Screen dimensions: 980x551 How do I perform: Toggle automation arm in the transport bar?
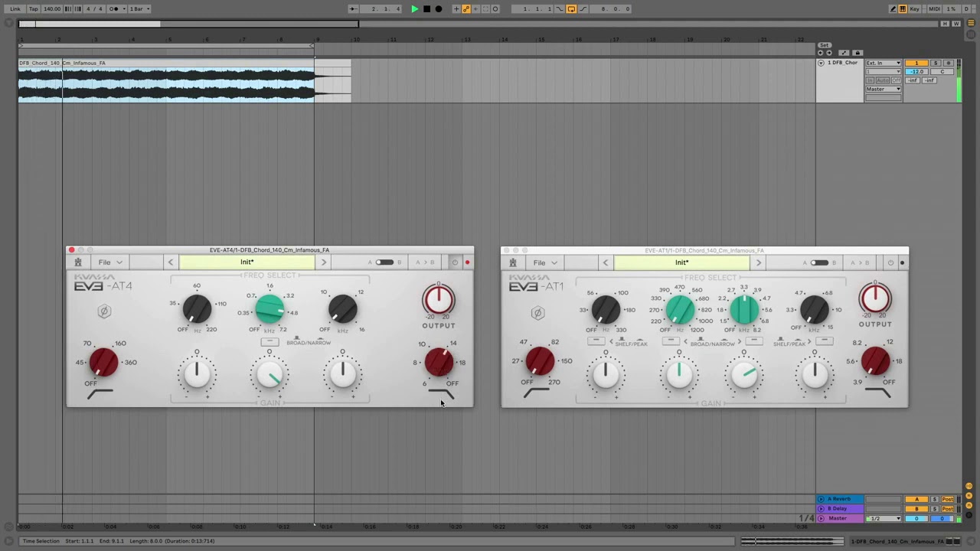pyautogui.click(x=465, y=9)
